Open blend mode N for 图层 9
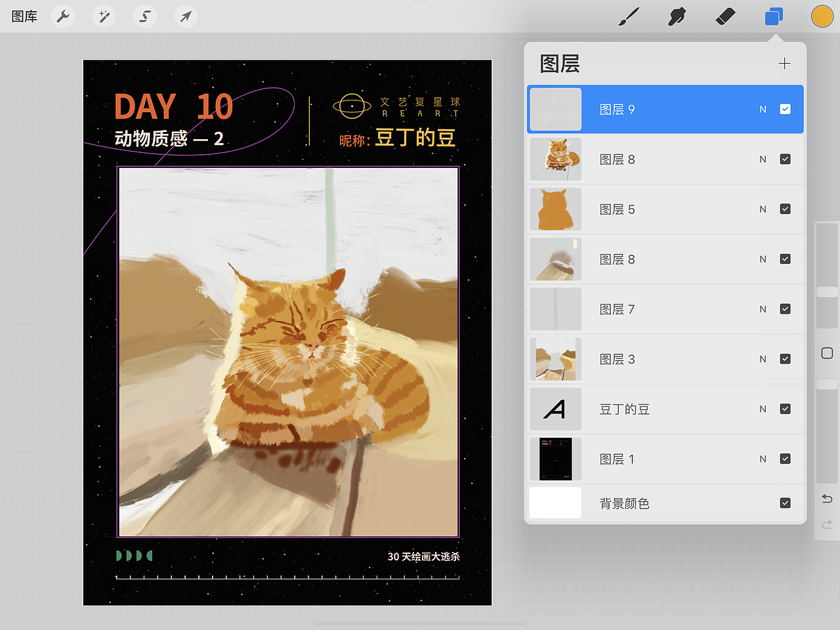Screen dimensions: 840x630 763,110
